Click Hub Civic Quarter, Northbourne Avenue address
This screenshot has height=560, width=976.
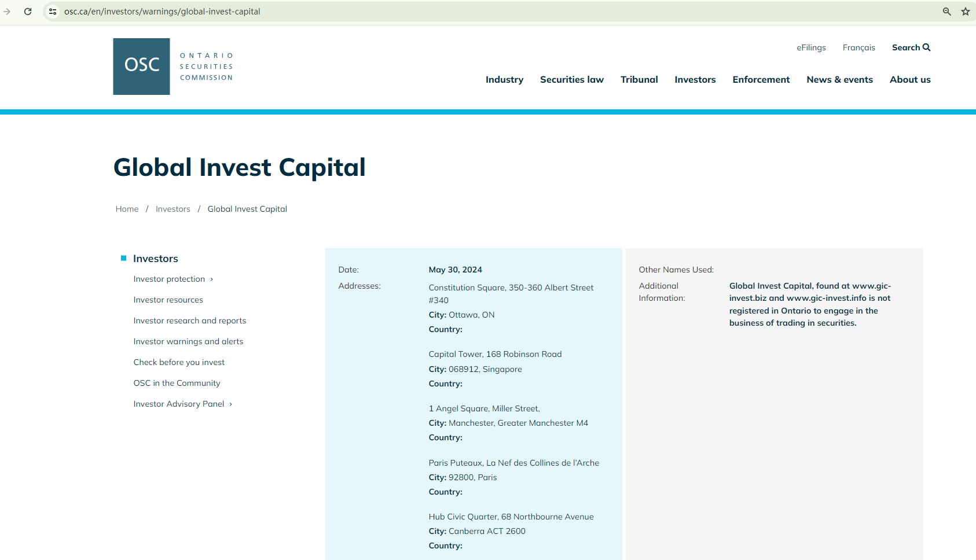click(511, 517)
